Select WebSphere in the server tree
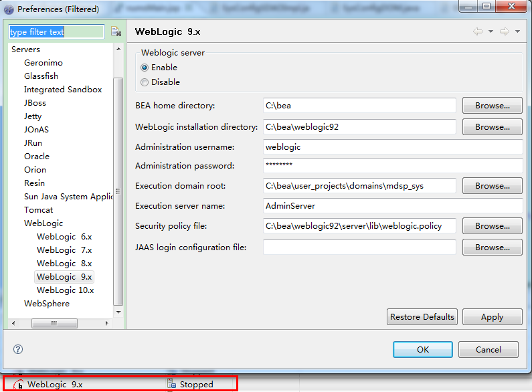Image resolution: width=532 pixels, height=392 pixels. 46,304
